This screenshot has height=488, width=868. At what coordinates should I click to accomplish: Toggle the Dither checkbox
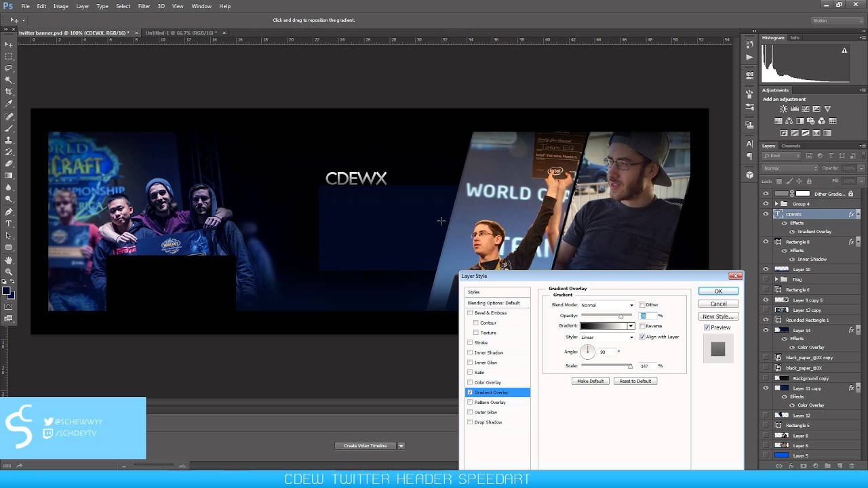pos(642,305)
